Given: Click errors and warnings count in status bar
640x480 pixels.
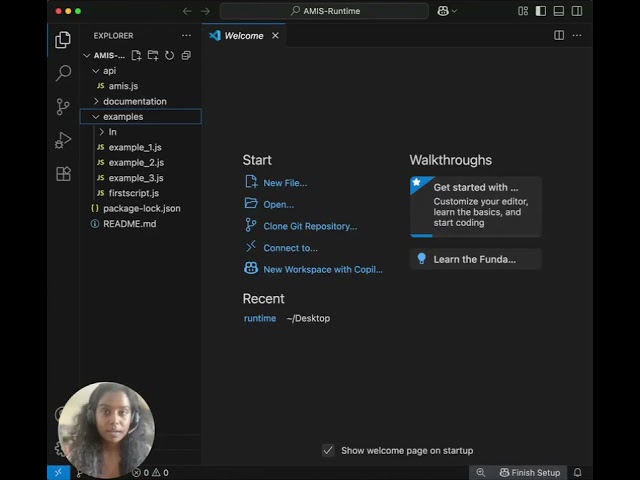Looking at the screenshot, I should tap(150, 473).
